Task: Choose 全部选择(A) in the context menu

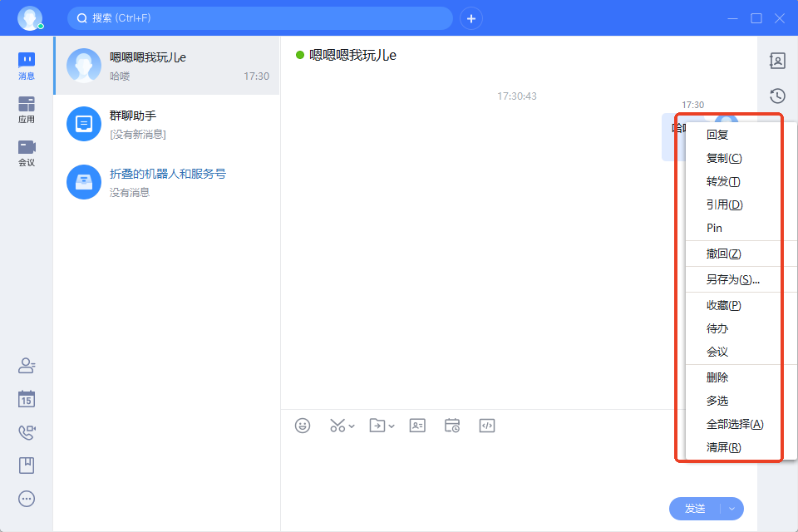Action: [733, 424]
